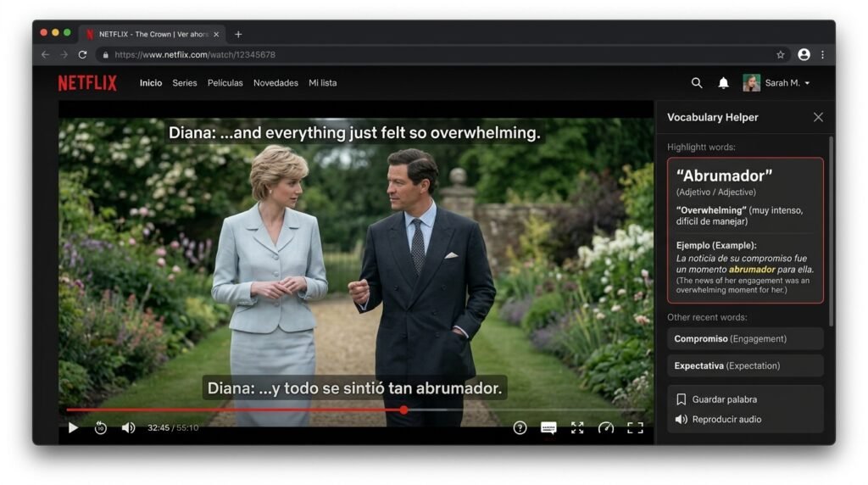Select the NETFLIX - The Crown tab
Screen dimensions: 868x485
[x=153, y=34]
